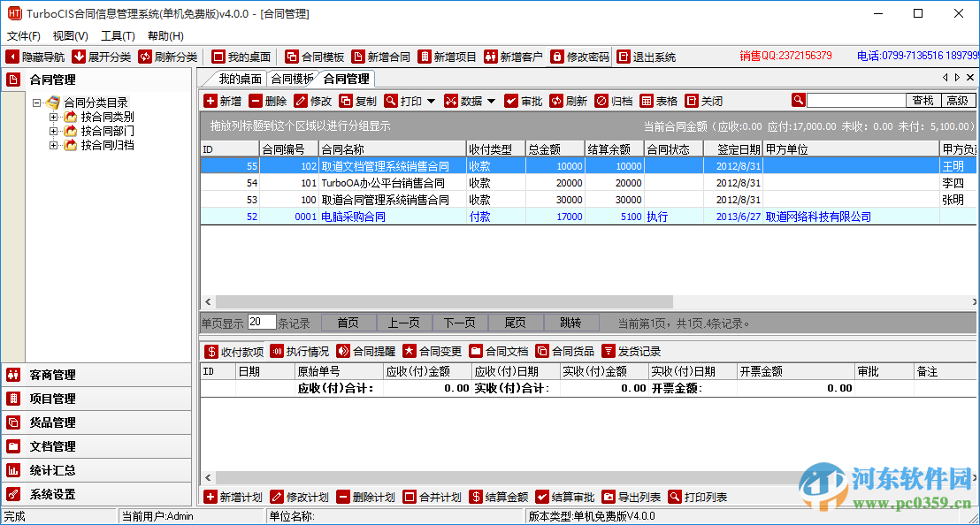
Task: Click the 高级 search button
Action: [x=958, y=100]
